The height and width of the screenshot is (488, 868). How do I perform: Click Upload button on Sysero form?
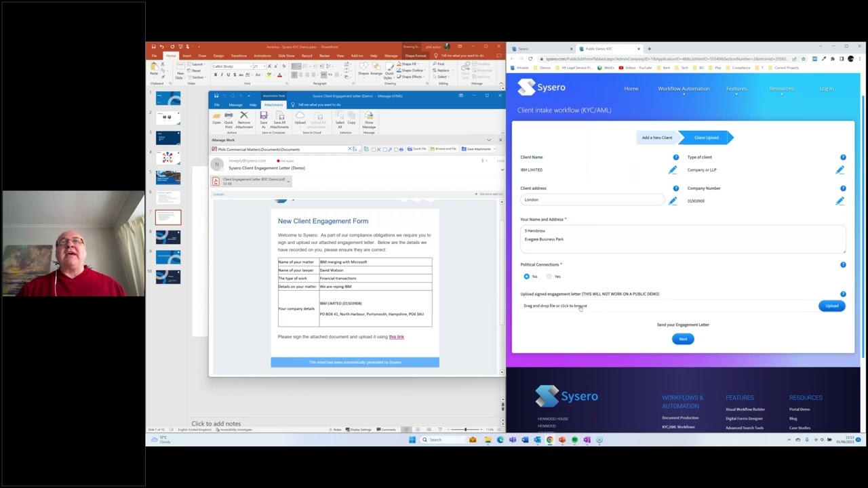[831, 306]
